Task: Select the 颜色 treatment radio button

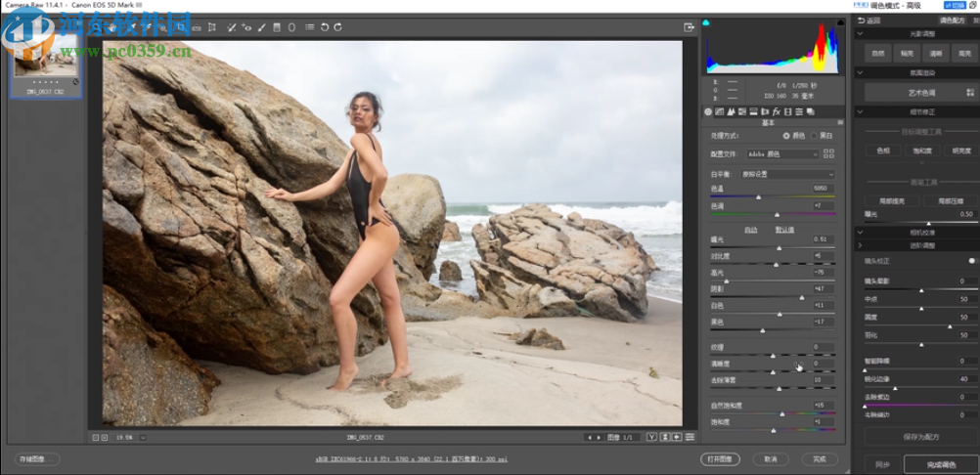Action: tap(786, 135)
